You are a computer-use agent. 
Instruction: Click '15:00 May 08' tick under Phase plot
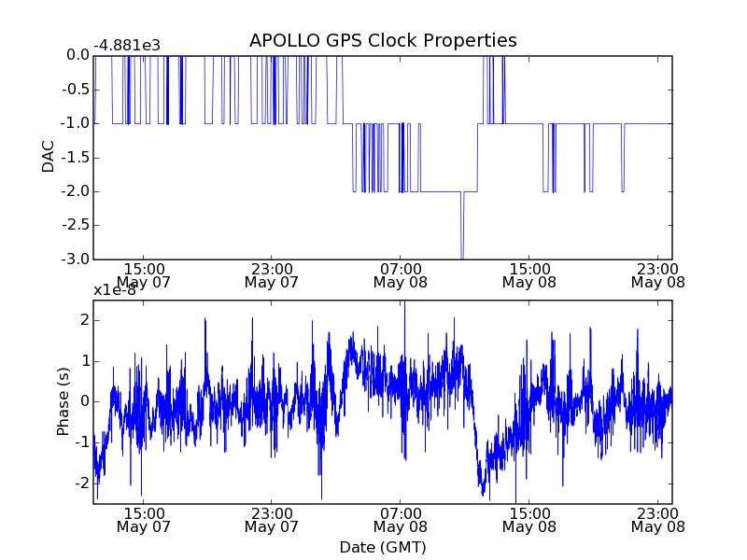pyautogui.click(x=529, y=520)
